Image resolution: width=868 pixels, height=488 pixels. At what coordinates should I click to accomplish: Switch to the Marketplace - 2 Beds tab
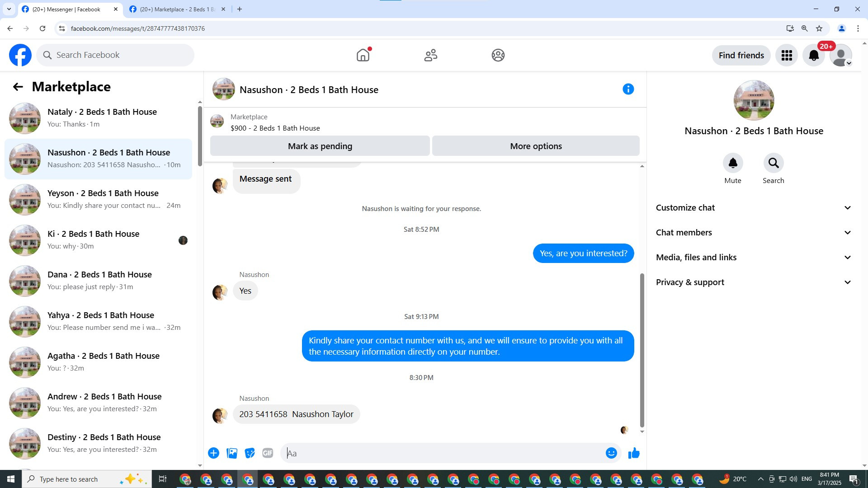pos(177,9)
